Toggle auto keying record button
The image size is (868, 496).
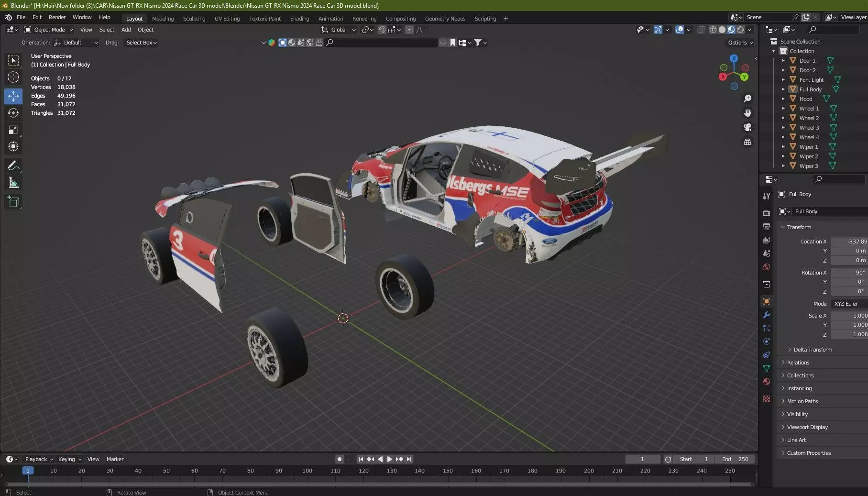tap(339, 459)
